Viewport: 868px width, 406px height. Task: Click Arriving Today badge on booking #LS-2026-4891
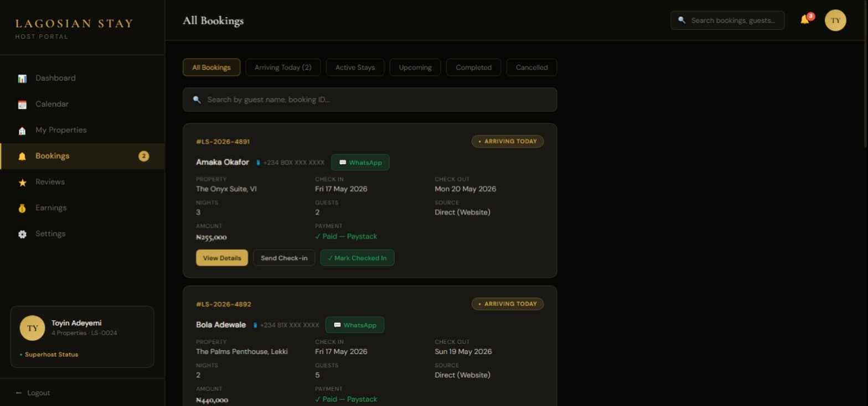pos(508,142)
